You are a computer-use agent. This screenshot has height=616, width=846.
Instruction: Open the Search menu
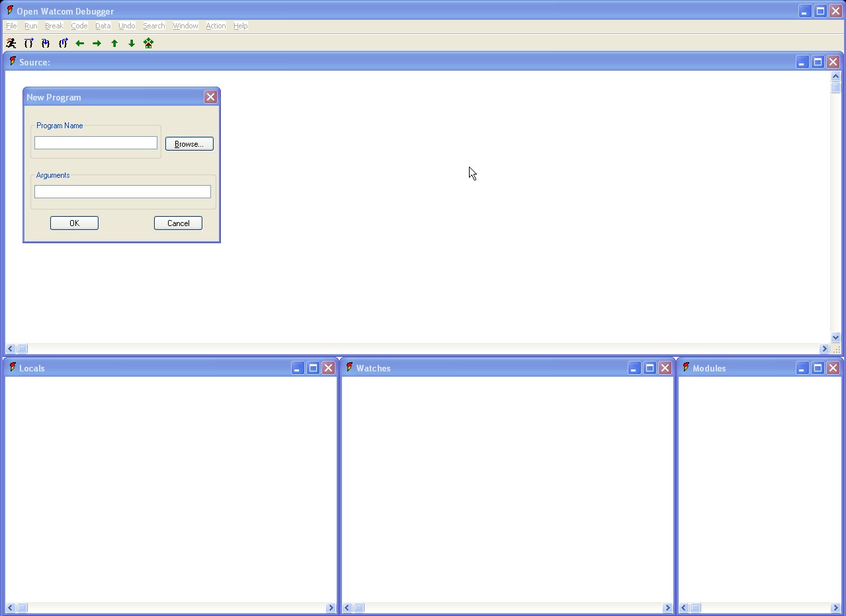coord(154,26)
